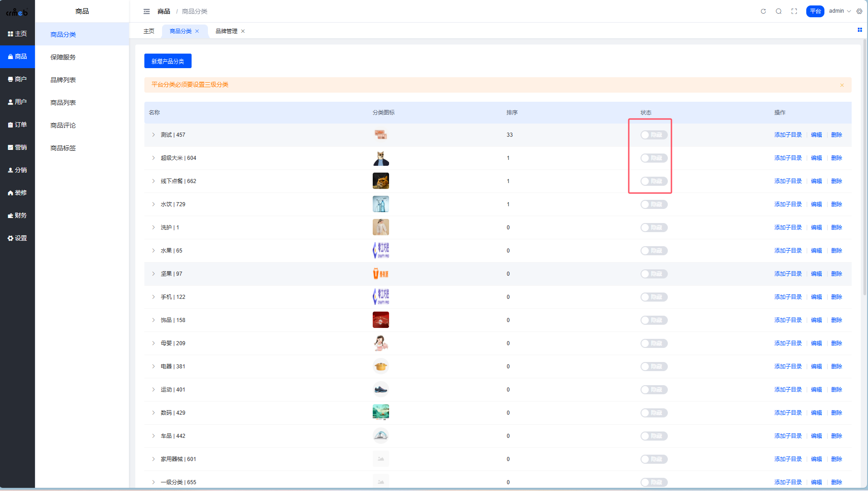Open the admin user dropdown
Screen dimensions: 868x491
(839, 11)
